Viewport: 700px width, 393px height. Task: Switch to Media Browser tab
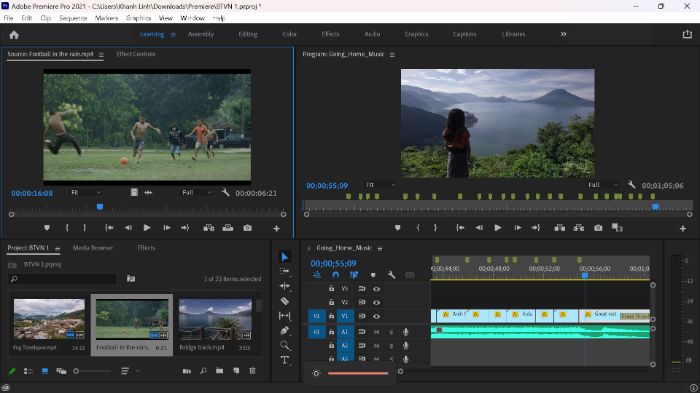pyautogui.click(x=93, y=248)
